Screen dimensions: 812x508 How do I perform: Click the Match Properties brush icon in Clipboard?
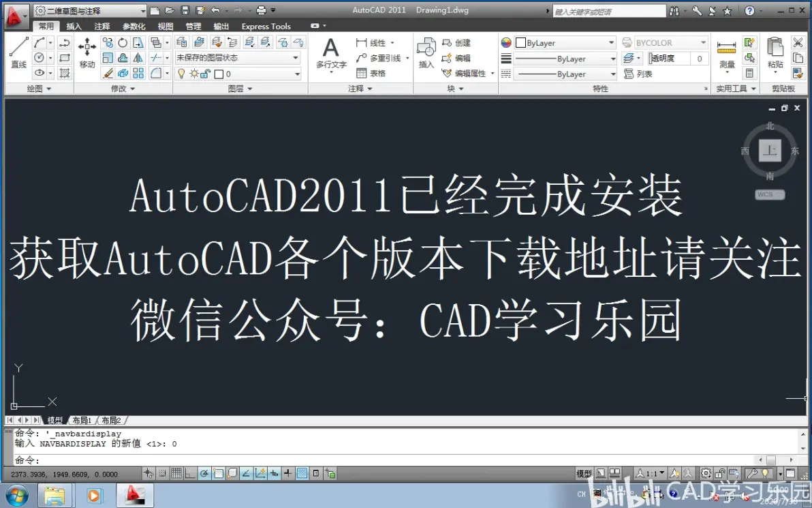tap(798, 73)
